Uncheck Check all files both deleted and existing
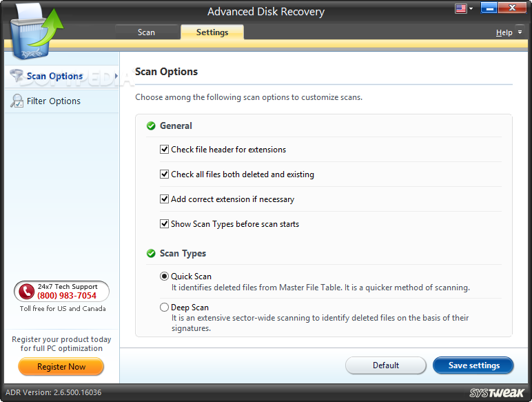The width and height of the screenshot is (532, 402). (164, 174)
